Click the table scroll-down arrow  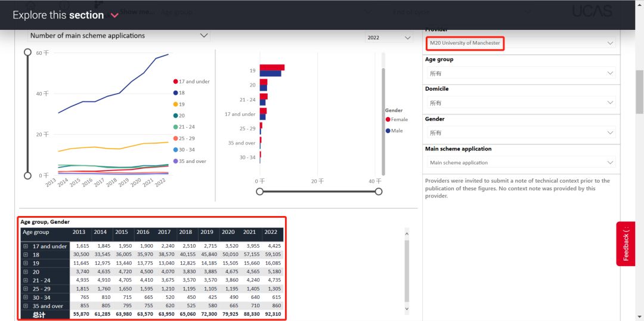pyautogui.click(x=407, y=308)
